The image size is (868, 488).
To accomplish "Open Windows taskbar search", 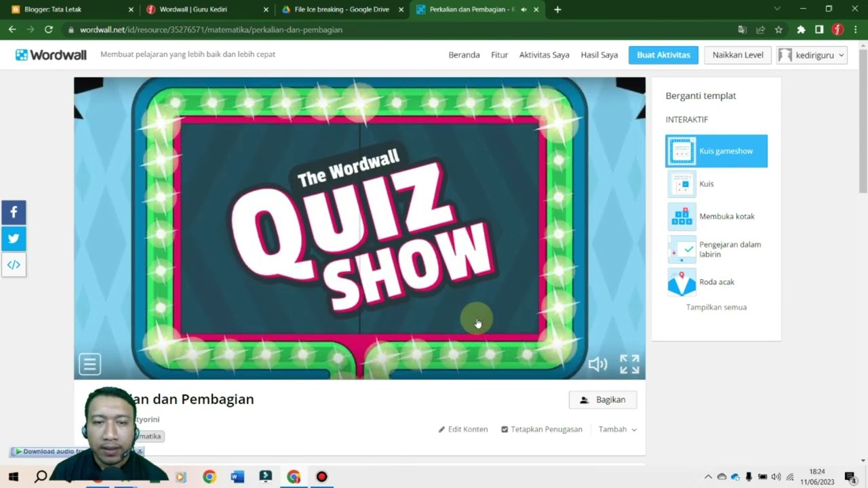I will (41, 476).
